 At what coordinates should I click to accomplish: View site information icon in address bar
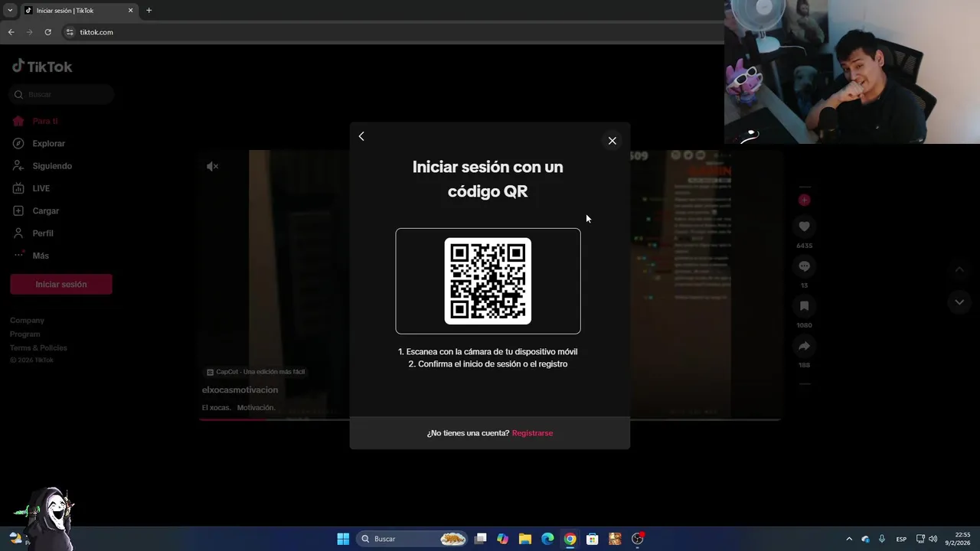(x=70, y=32)
